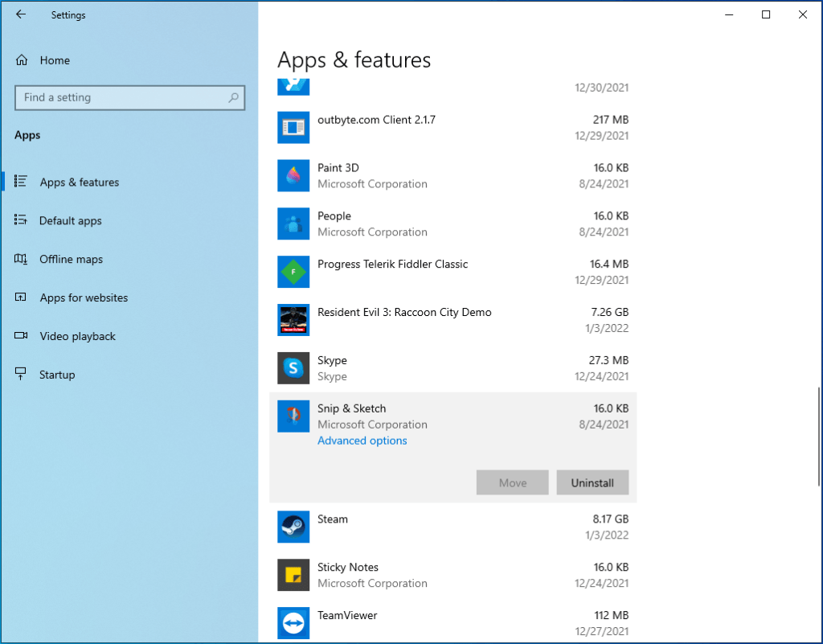This screenshot has height=644, width=823.
Task: Open Video playback settings
Action: pos(79,336)
